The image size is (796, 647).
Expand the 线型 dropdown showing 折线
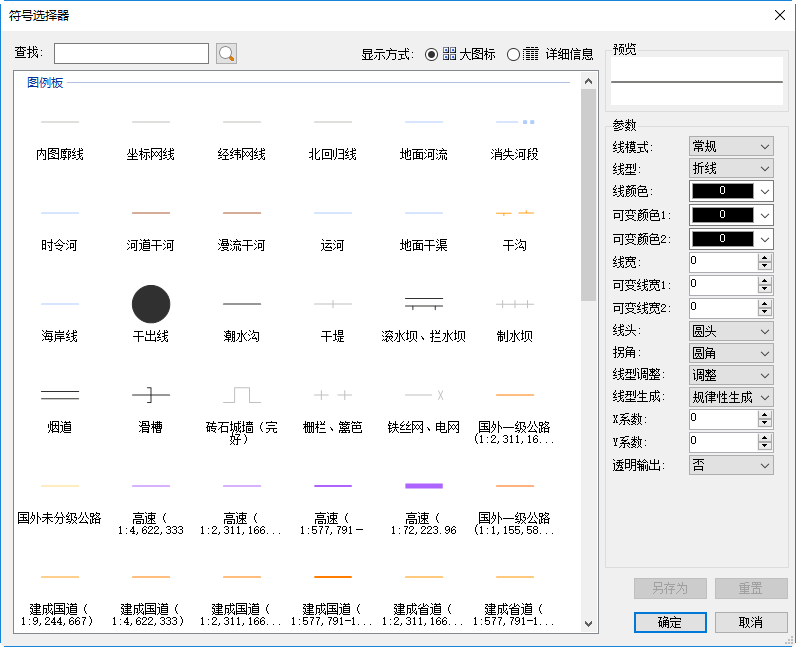[x=731, y=168]
